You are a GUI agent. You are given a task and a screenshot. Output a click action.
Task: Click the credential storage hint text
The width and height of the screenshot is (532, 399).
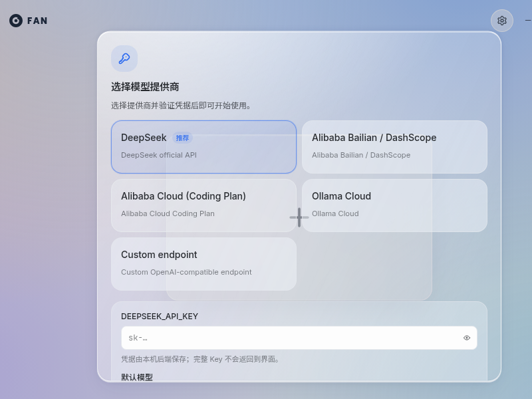tap(200, 359)
